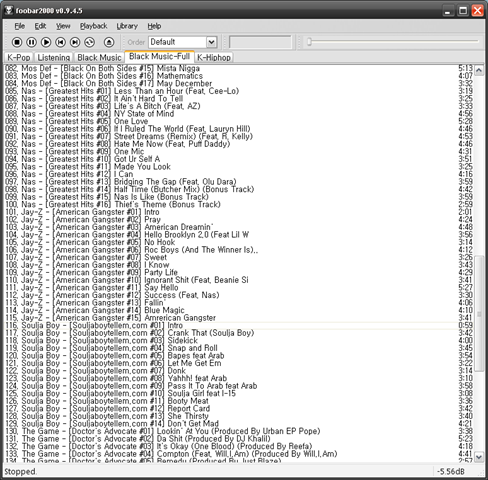This screenshot has width=488, height=480.
Task: Skip to the next track button
Action: click(x=75, y=42)
